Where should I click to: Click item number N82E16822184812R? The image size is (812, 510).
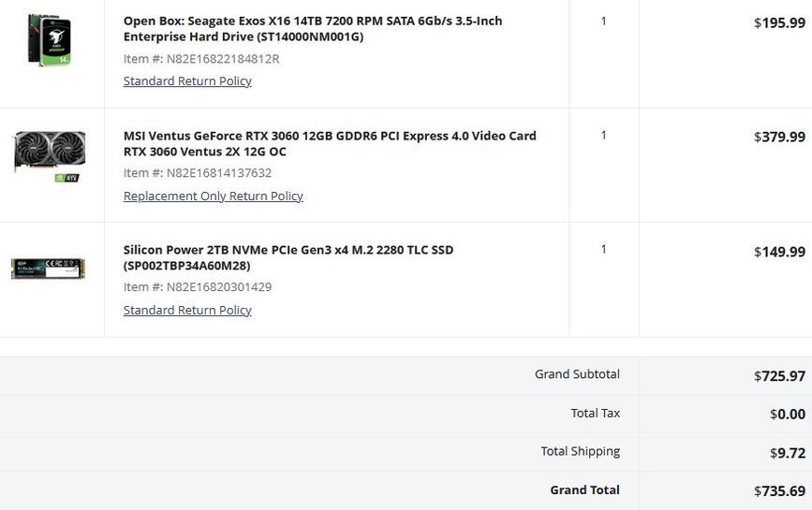click(201, 59)
